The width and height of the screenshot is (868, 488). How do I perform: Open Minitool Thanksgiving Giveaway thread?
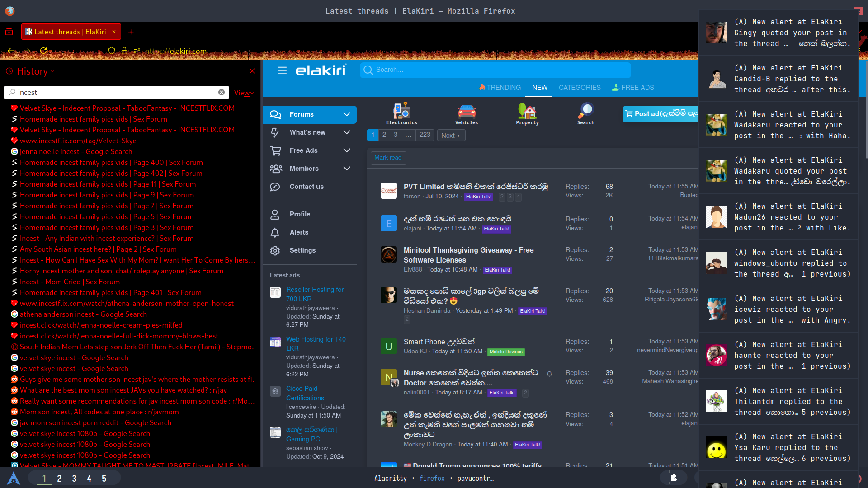pyautogui.click(x=469, y=255)
